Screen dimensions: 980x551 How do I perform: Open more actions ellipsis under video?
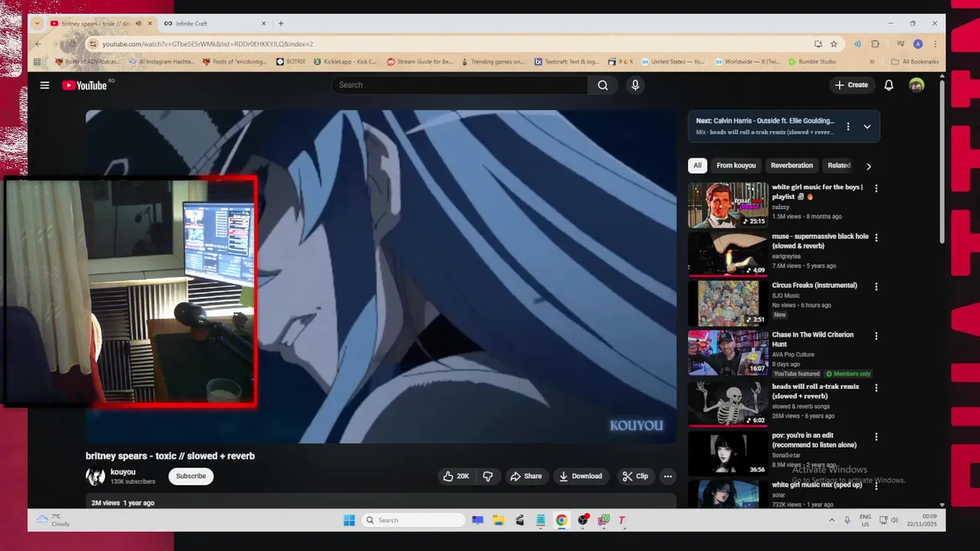click(x=668, y=476)
